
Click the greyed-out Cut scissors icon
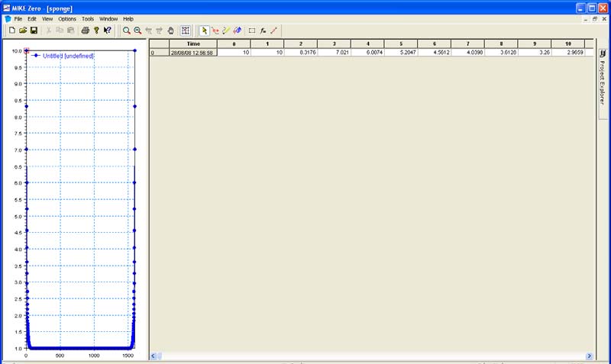[49, 31]
